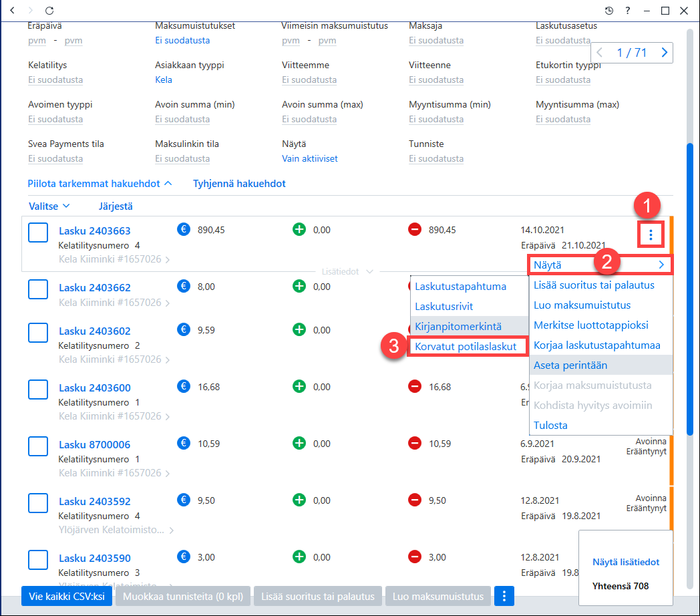700x616 pixels.
Task: Click the green plus icon on Lasku 2403663
Action: (299, 229)
